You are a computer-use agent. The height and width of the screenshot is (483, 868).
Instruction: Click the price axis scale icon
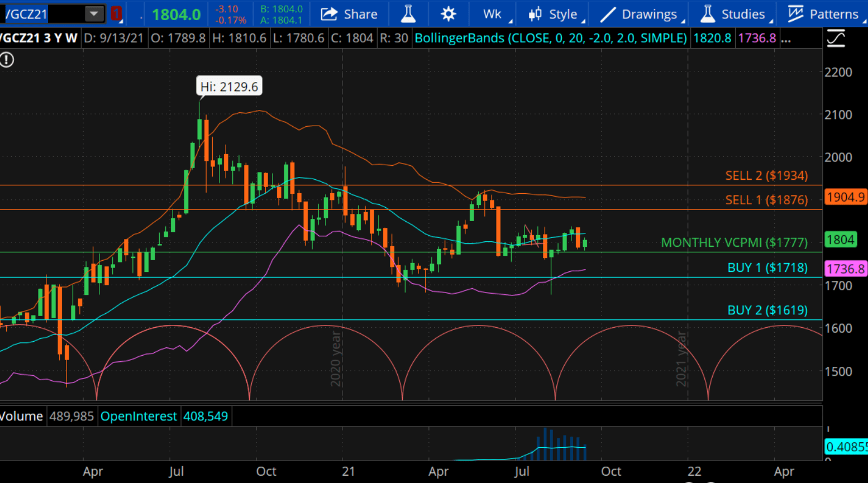tap(836, 39)
